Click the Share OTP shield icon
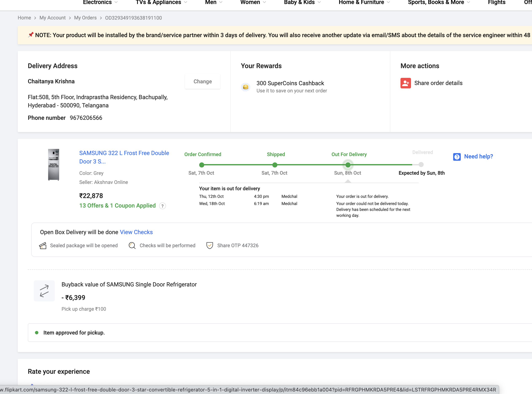 pyautogui.click(x=210, y=246)
